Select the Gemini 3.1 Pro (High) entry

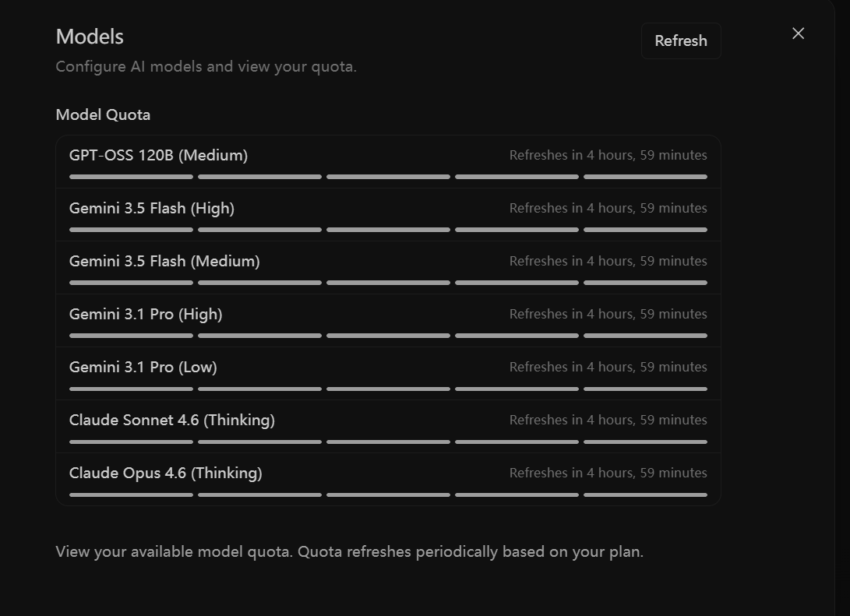pyautogui.click(x=388, y=321)
